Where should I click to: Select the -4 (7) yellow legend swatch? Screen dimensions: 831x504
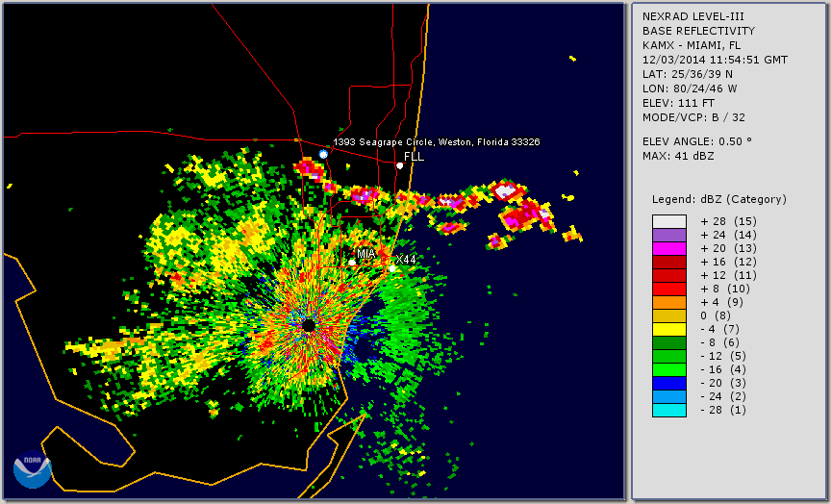[669, 330]
